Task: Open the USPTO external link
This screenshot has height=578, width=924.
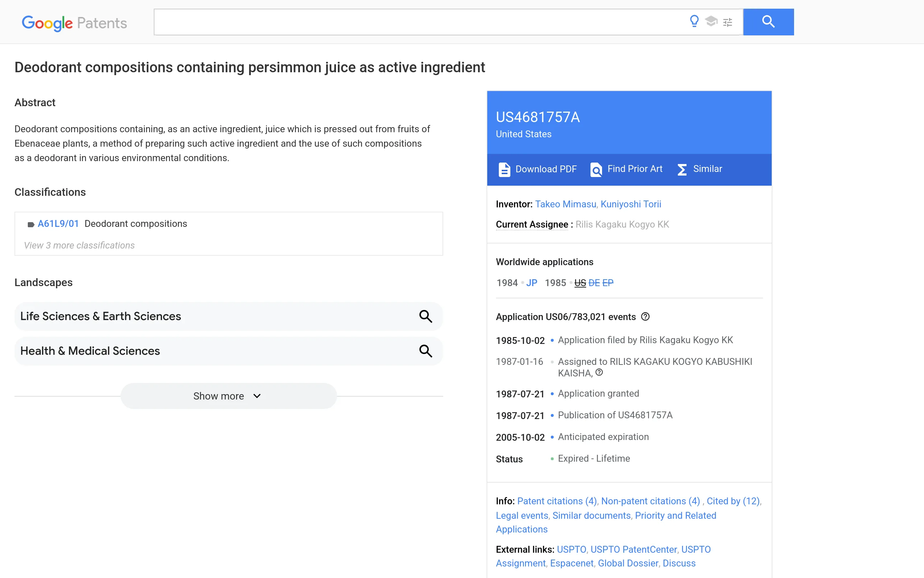Action: tap(571, 550)
